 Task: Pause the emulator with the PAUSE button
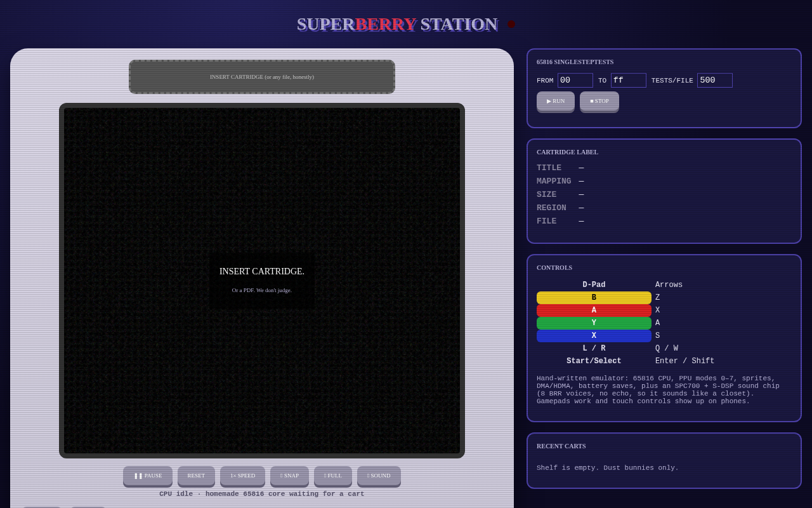coord(148,476)
